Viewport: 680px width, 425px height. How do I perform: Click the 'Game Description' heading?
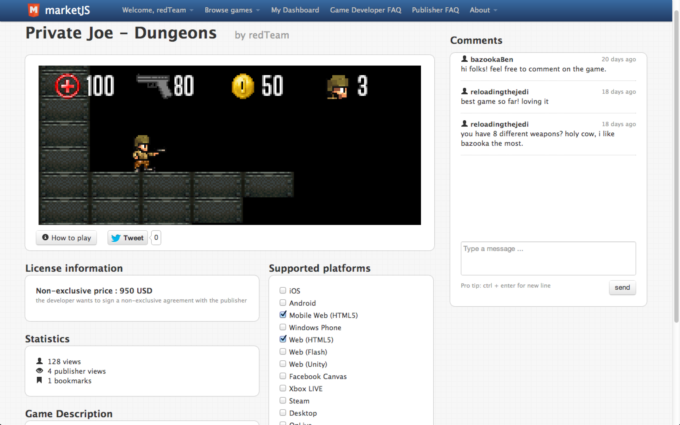tap(69, 414)
